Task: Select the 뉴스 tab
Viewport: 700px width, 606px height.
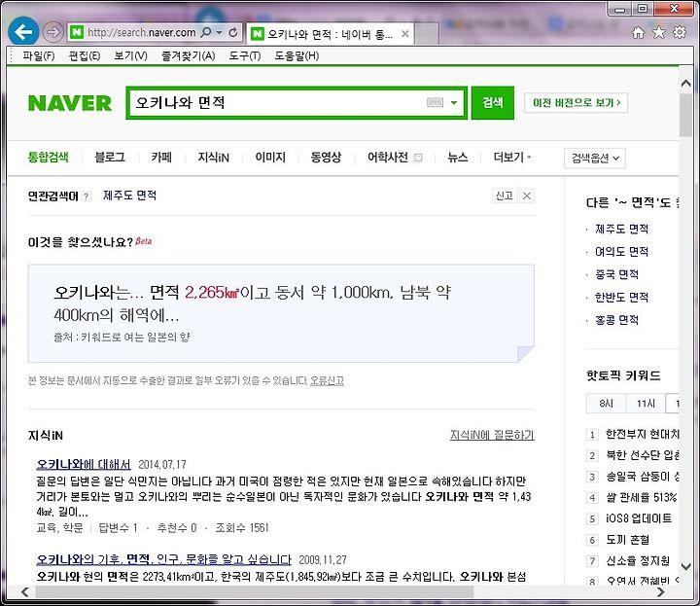Action: coord(458,158)
